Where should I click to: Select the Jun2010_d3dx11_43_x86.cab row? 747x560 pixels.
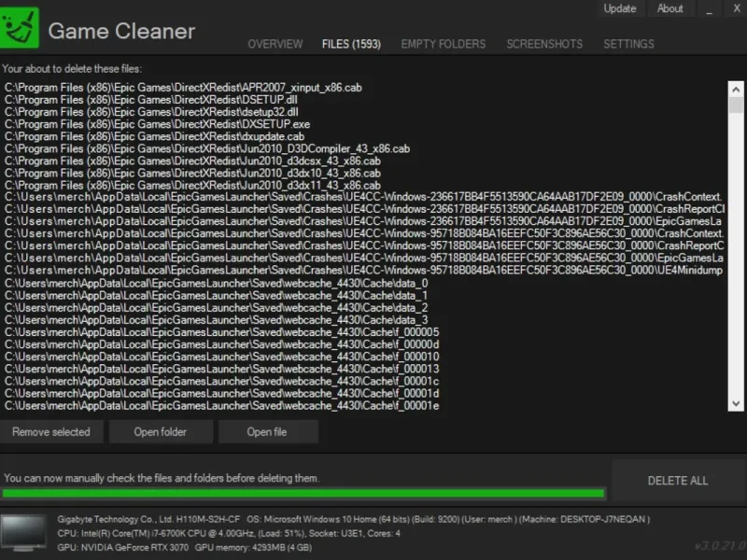365,186
